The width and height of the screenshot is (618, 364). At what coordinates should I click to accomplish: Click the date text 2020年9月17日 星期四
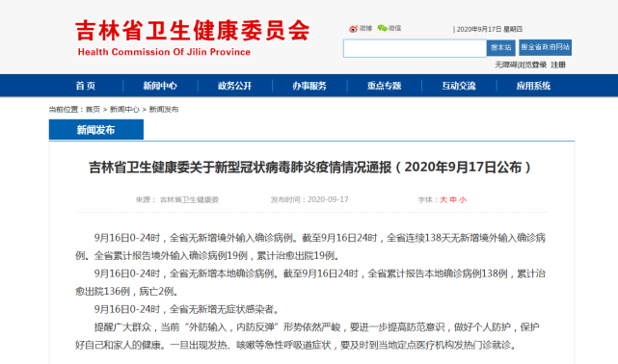click(489, 29)
